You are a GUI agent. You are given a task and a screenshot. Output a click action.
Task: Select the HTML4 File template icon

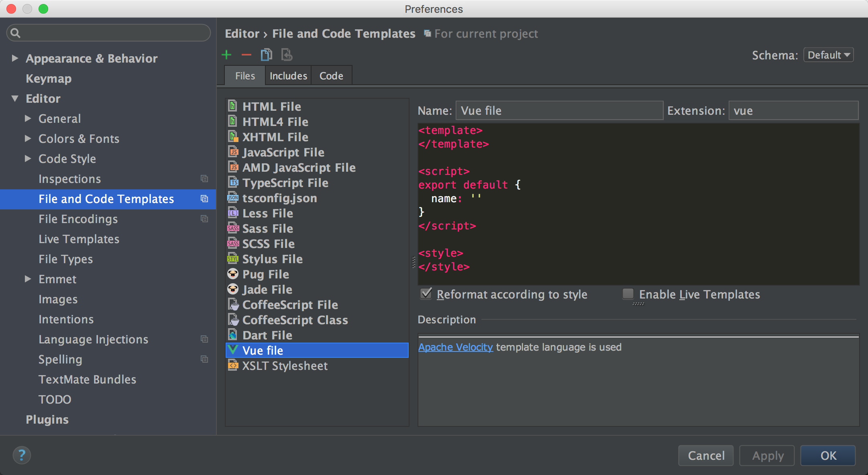pyautogui.click(x=233, y=121)
